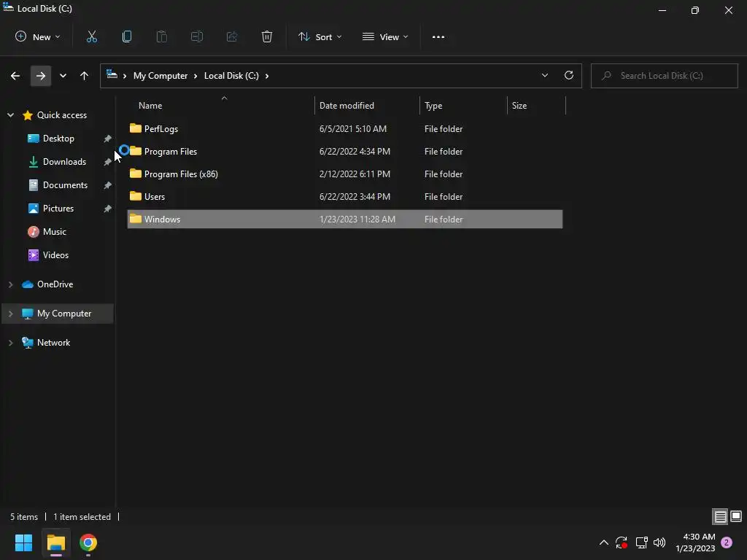The width and height of the screenshot is (747, 560).
Task: Go back with the left arrow
Action: pyautogui.click(x=15, y=76)
